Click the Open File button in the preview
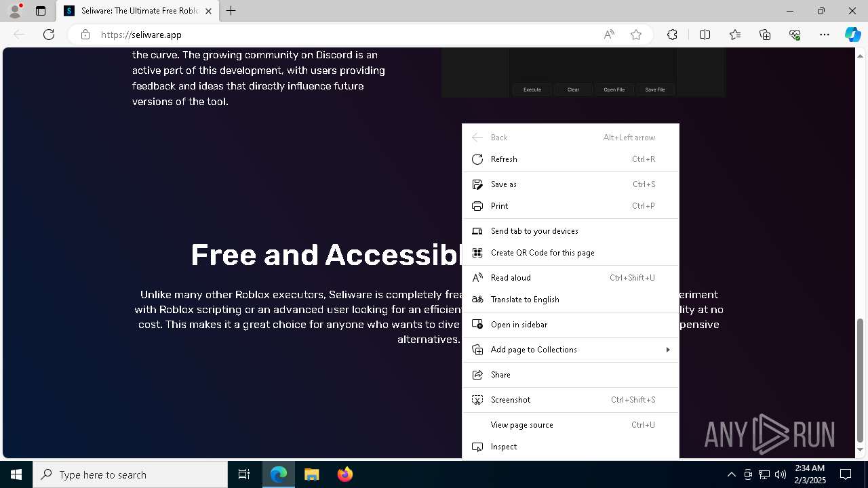Image resolution: width=868 pixels, height=488 pixels. coord(614,89)
